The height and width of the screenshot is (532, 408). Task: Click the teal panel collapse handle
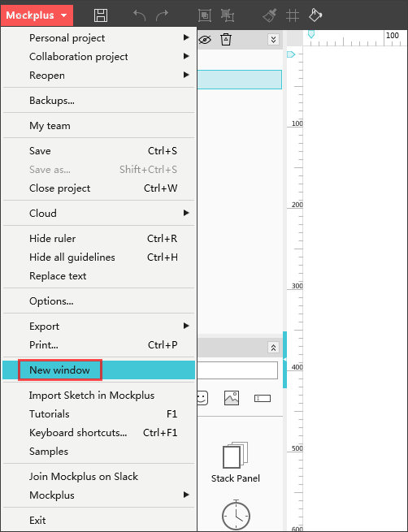tap(284, 359)
